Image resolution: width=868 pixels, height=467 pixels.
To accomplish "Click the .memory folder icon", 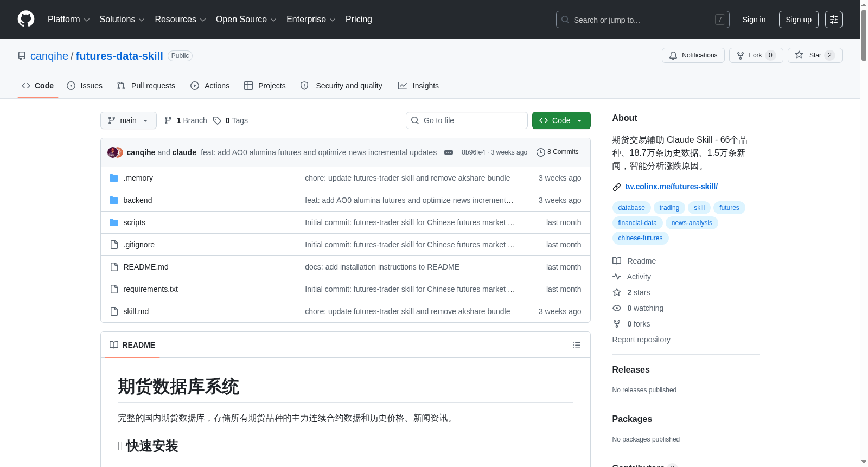I will point(114,178).
